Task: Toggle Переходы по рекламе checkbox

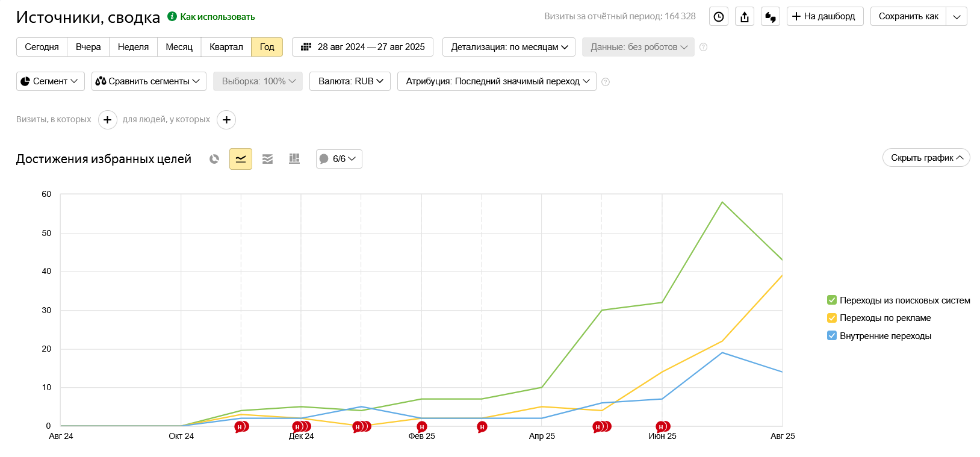Action: [x=832, y=318]
